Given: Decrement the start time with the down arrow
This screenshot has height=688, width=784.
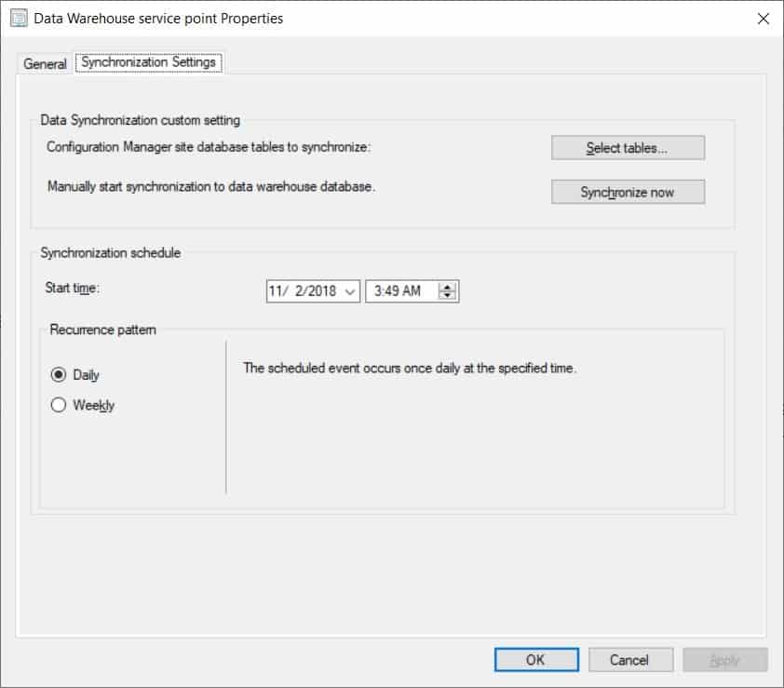Looking at the screenshot, I should tap(445, 294).
